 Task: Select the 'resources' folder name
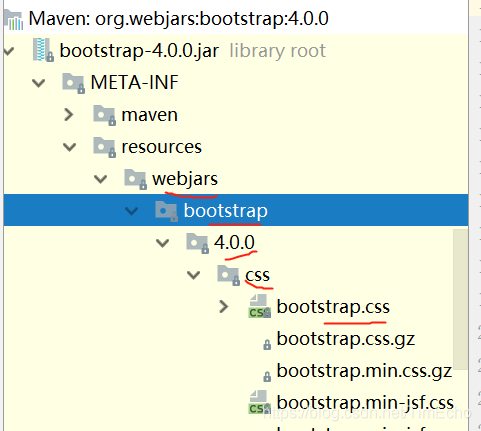pyautogui.click(x=162, y=147)
